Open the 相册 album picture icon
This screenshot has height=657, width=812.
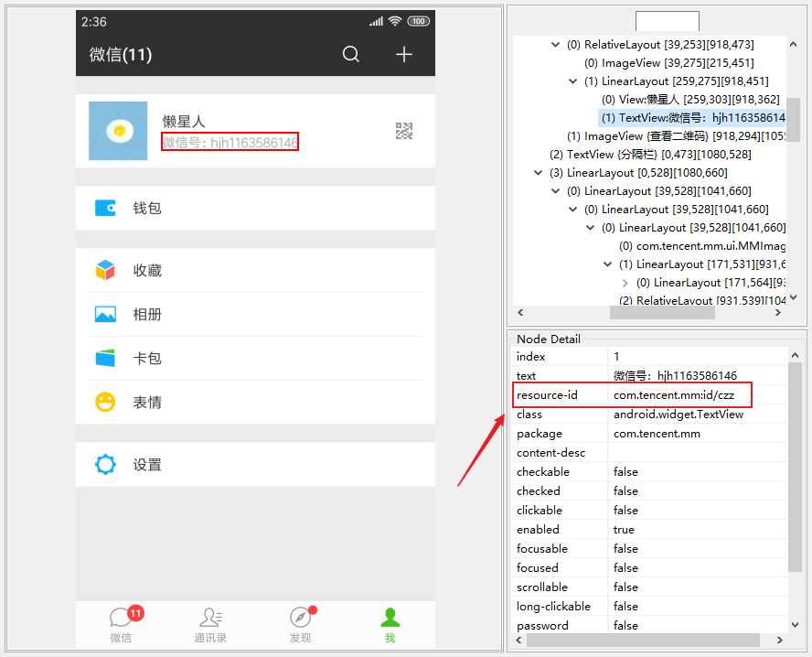[105, 314]
